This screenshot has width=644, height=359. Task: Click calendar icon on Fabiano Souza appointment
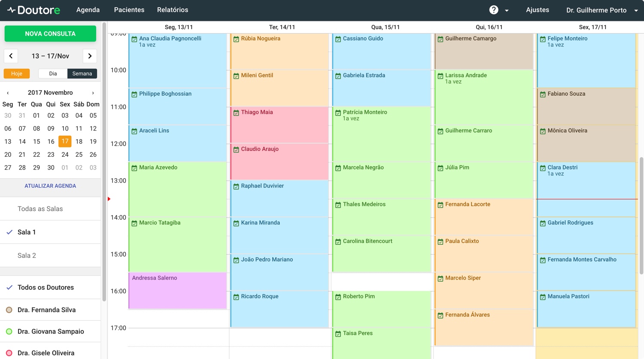coord(543,94)
